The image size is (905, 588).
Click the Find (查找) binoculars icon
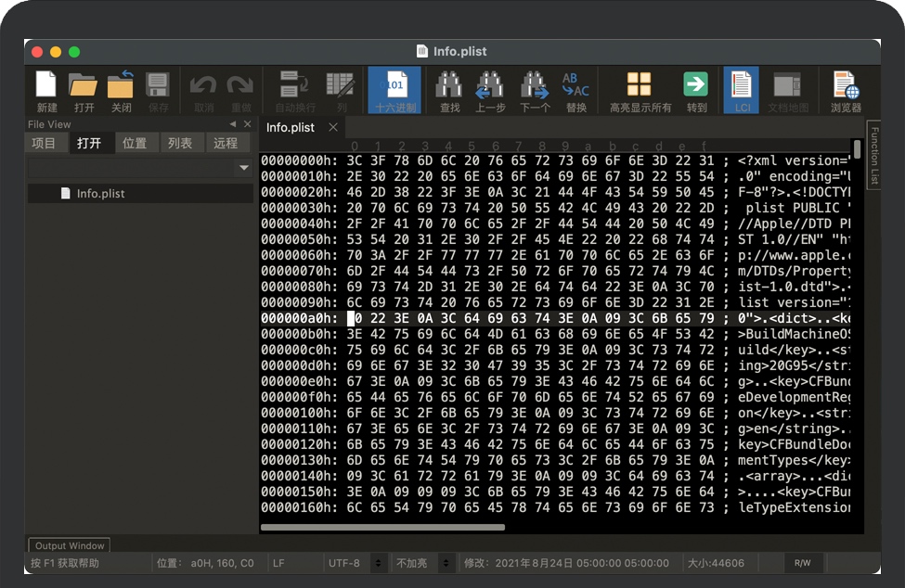click(x=449, y=90)
